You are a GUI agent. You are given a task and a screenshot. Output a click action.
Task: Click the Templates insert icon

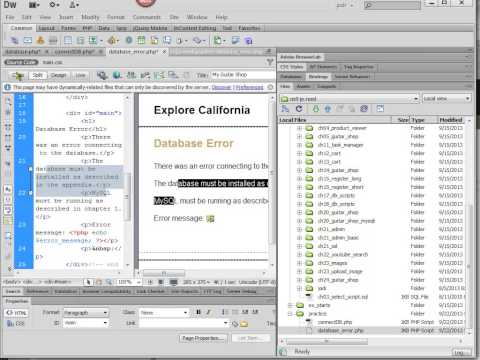click(x=219, y=41)
